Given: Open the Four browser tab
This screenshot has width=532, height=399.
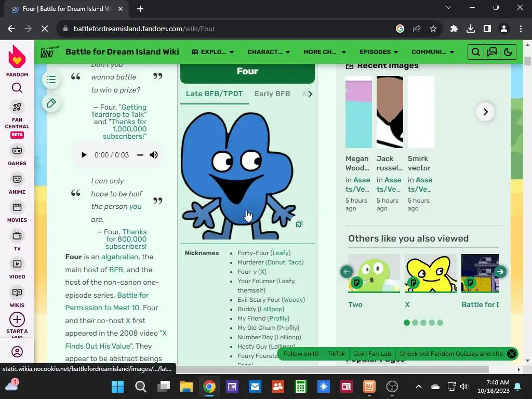Looking at the screenshot, I should 66,9.
